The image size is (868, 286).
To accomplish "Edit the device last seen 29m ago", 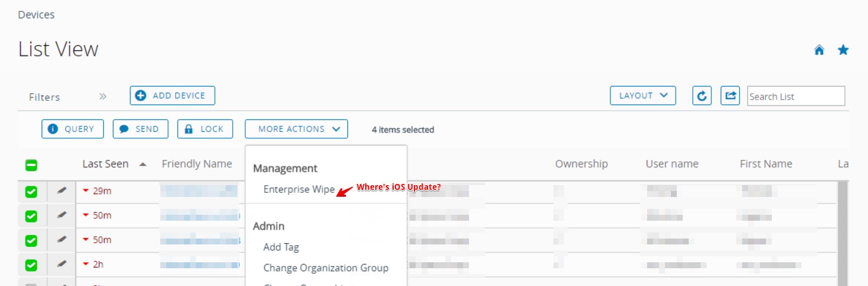I will pyautogui.click(x=62, y=191).
